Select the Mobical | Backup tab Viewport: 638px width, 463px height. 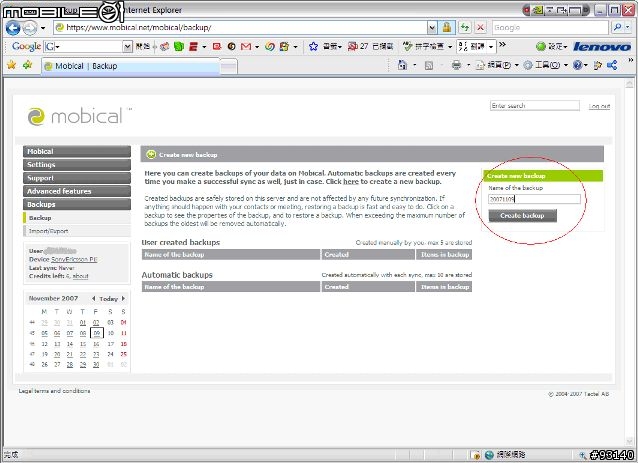[x=130, y=66]
